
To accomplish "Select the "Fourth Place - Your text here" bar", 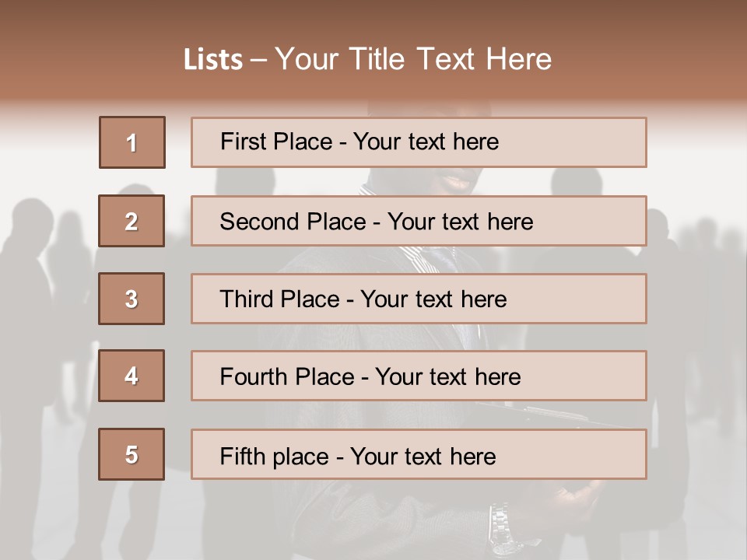I will (419, 376).
